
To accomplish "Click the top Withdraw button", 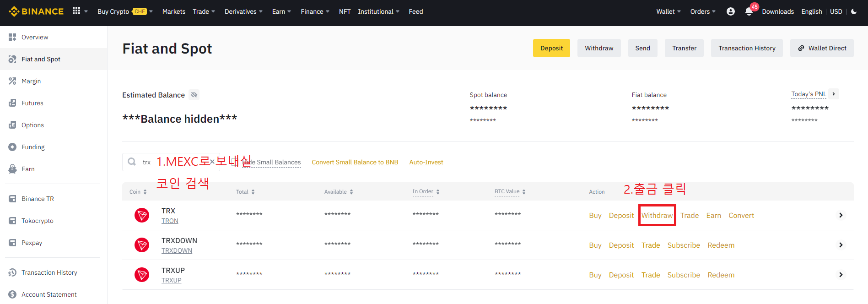I will click(599, 48).
